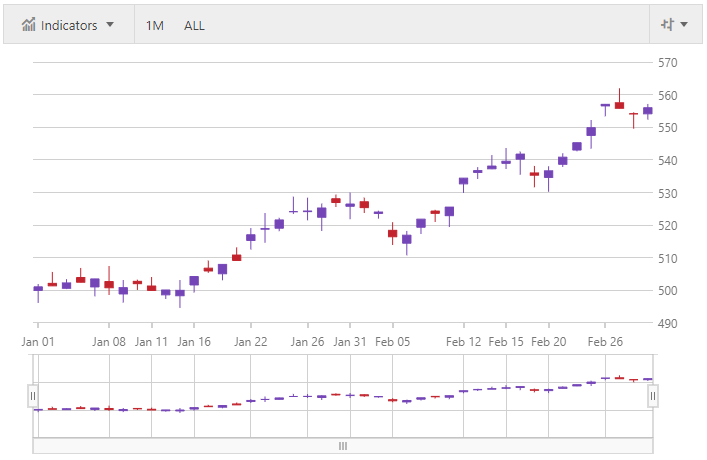Screen dimensions: 707x460
Task: Click the red candlestick above Feb 05
Action: 392,233
